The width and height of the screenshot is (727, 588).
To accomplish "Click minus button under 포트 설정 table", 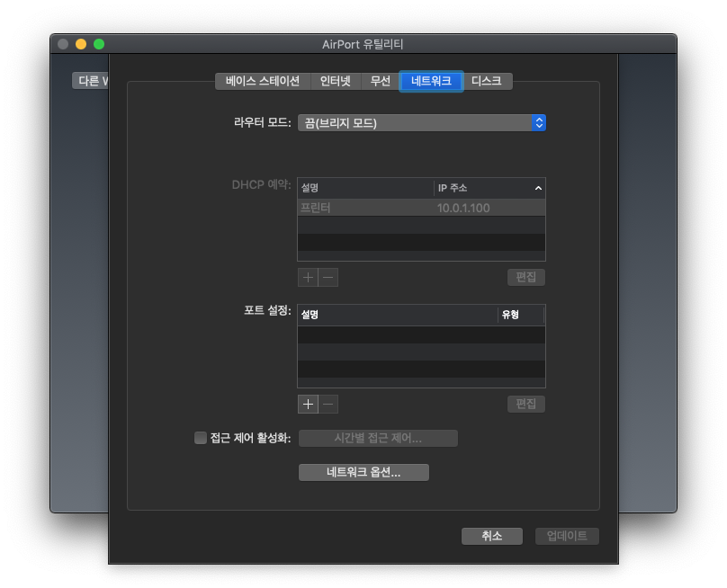I will coord(328,404).
